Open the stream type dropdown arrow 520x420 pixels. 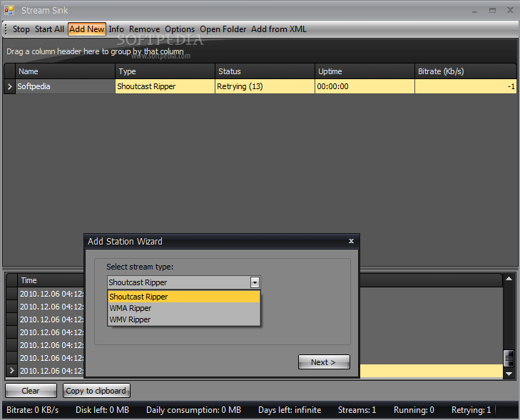[255, 282]
